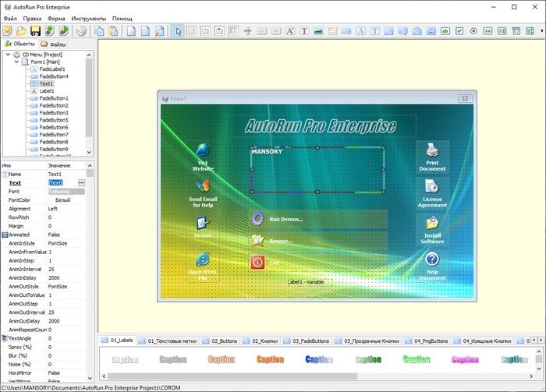Open the 02_Buttons gallery tab

pyautogui.click(x=220, y=341)
